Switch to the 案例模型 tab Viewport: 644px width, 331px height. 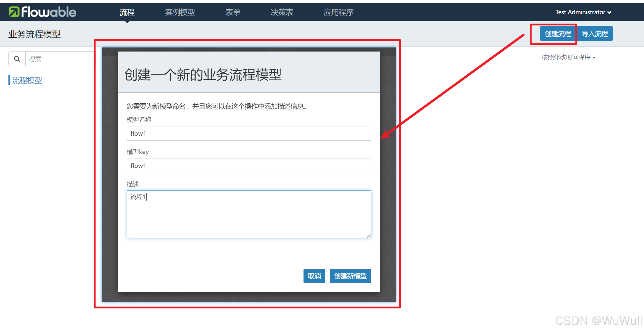[x=180, y=12]
